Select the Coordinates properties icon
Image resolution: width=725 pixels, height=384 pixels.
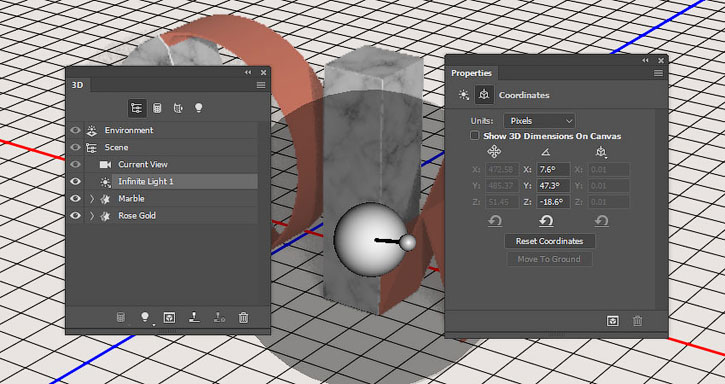[484, 95]
